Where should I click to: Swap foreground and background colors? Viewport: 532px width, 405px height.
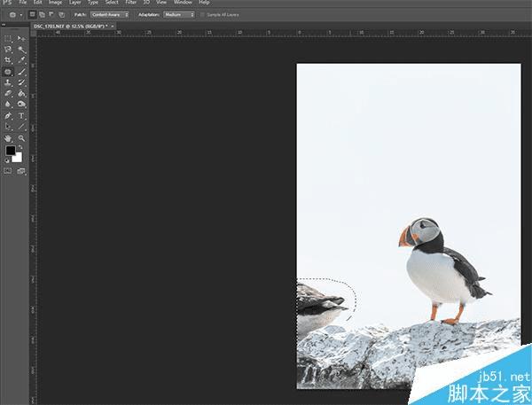[x=21, y=147]
